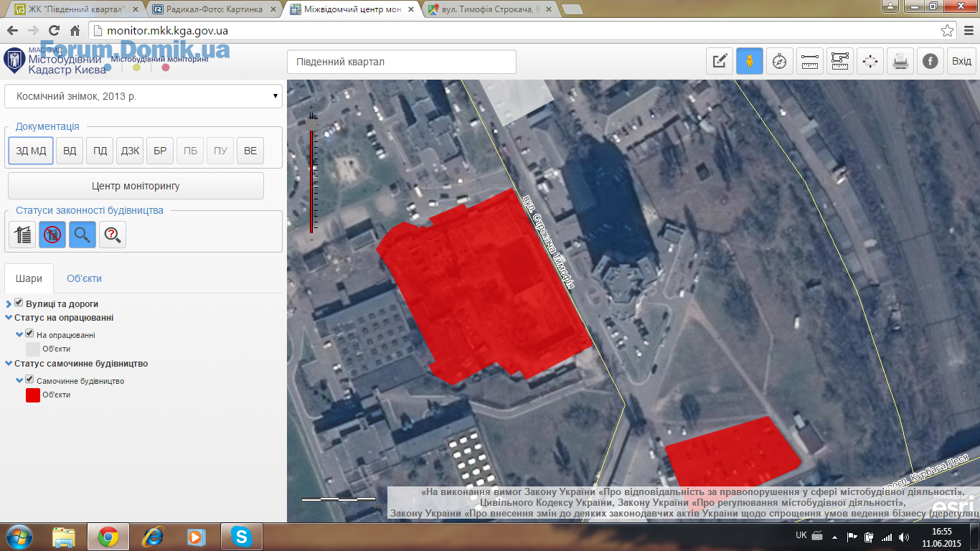Click the edit/draw pencil tool icon

coord(720,62)
